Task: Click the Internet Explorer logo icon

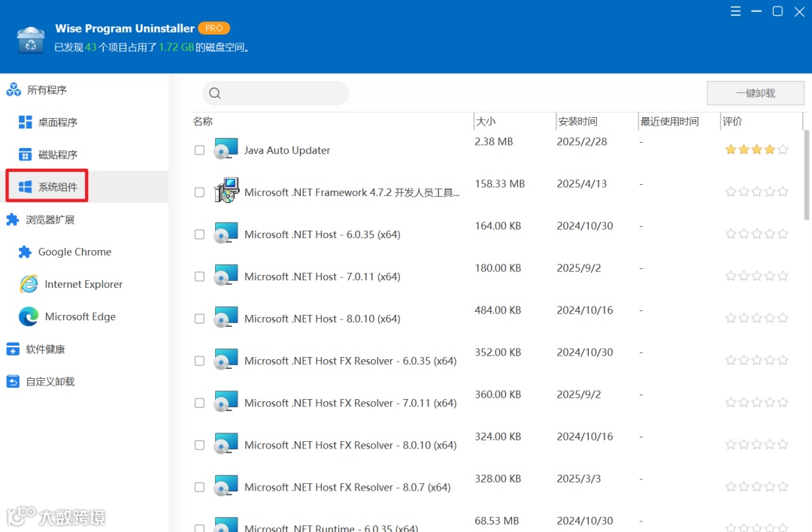Action: click(29, 284)
